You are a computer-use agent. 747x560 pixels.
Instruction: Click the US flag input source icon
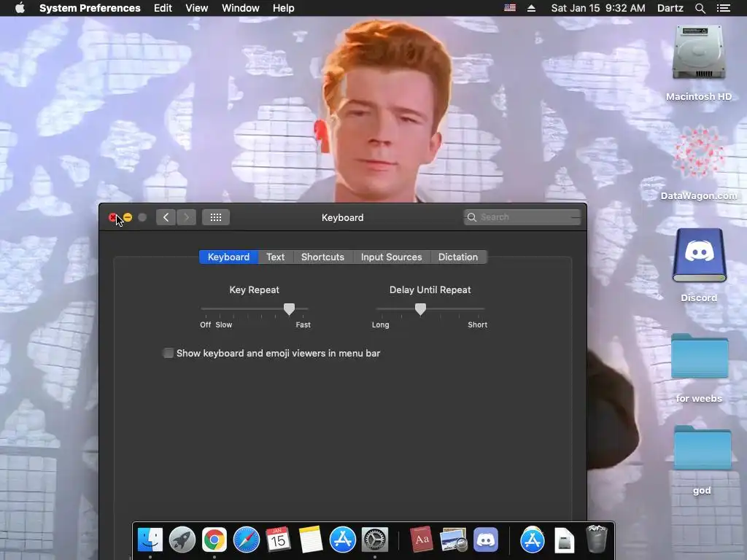pyautogui.click(x=510, y=8)
